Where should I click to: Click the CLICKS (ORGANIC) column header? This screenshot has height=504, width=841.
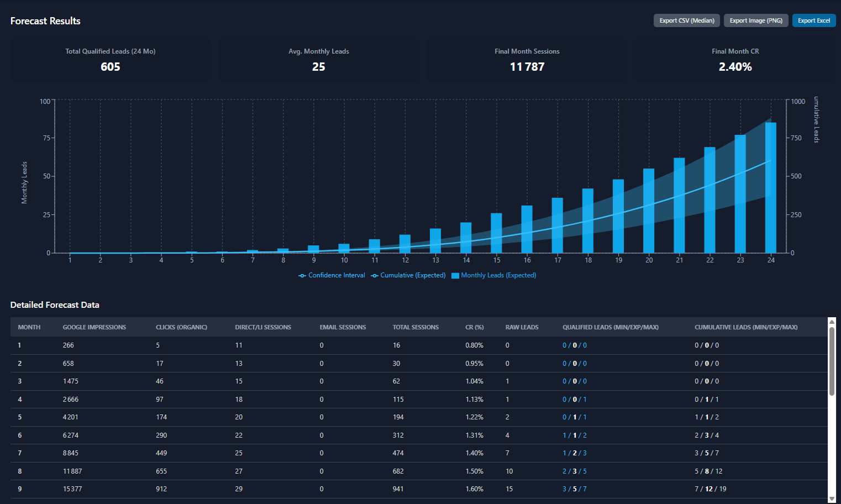[181, 327]
